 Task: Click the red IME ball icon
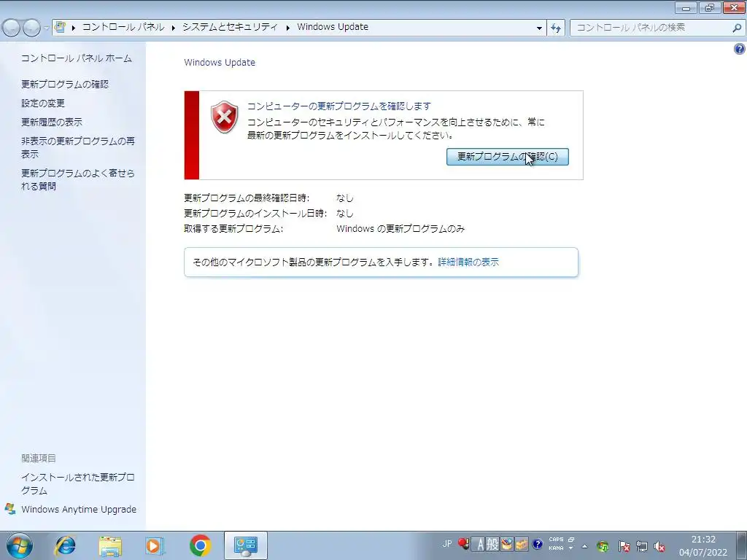click(x=463, y=544)
